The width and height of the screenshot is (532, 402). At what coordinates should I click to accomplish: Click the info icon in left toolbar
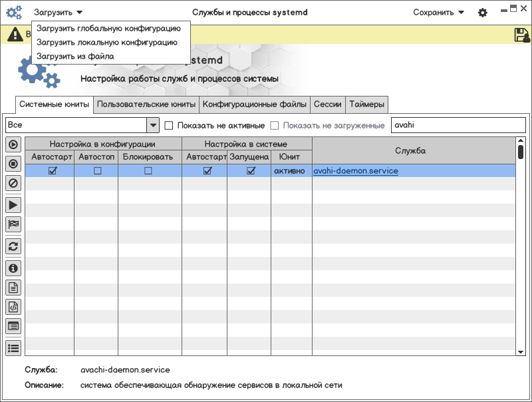pyautogui.click(x=13, y=268)
